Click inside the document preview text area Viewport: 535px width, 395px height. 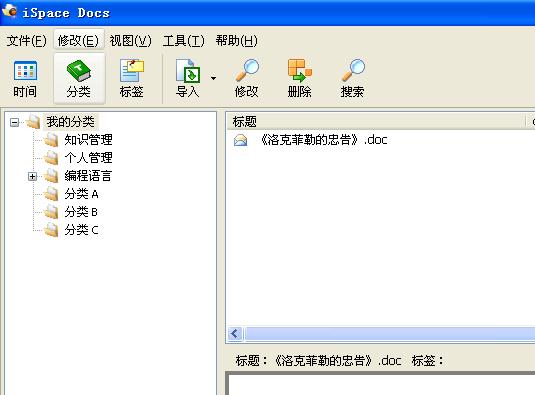tap(381, 385)
